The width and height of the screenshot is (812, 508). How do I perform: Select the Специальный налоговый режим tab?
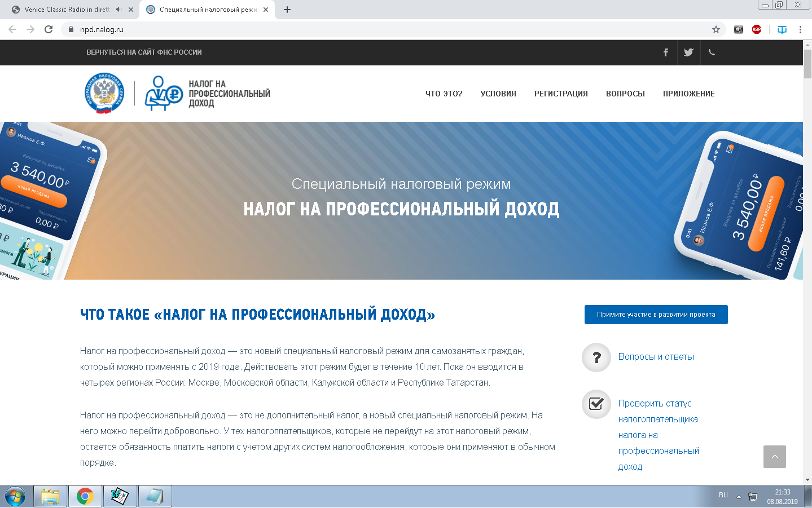[208, 10]
